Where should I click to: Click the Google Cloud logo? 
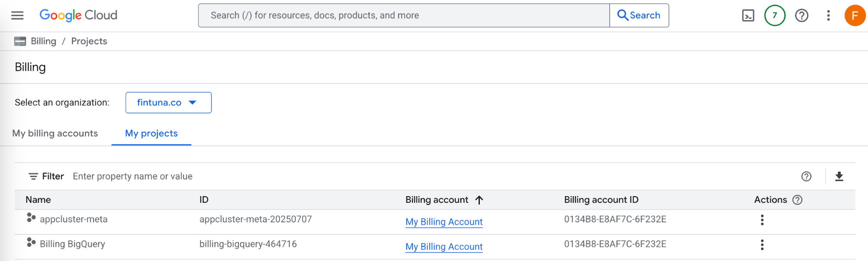point(79,15)
